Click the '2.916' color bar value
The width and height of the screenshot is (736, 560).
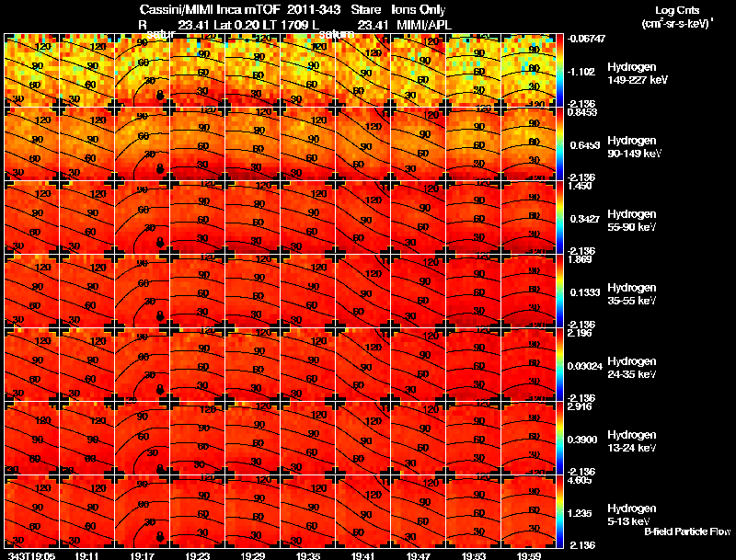tap(580, 406)
